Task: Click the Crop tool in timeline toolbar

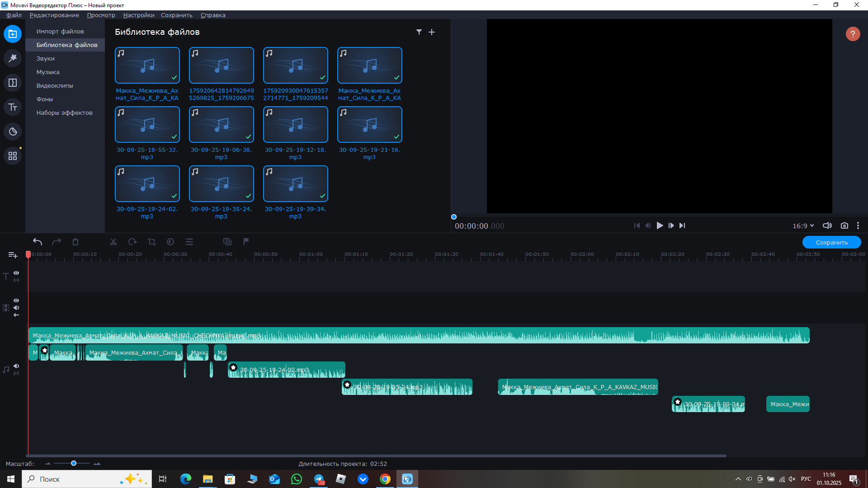Action: 151,242
